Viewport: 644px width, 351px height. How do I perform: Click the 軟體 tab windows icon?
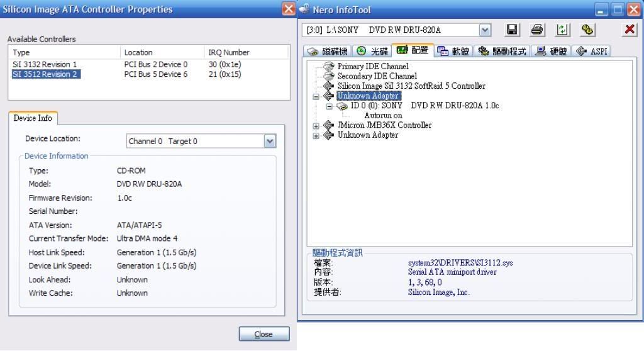[x=442, y=51]
